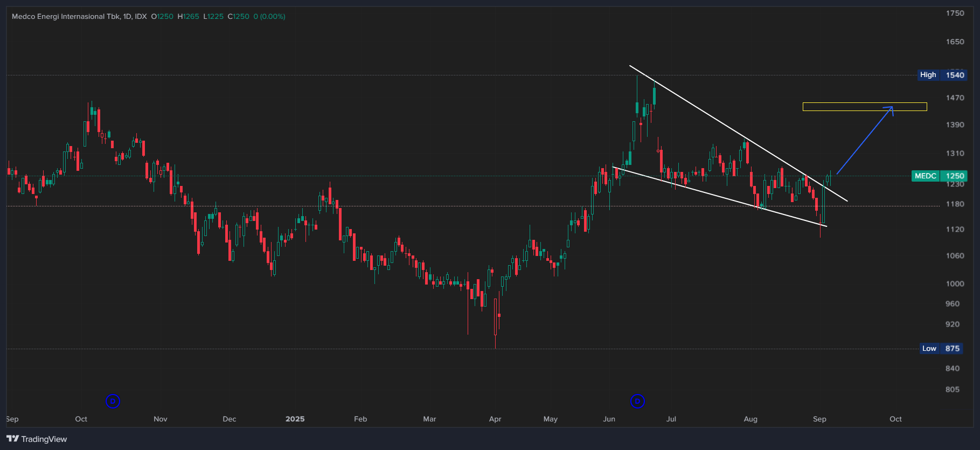
Task: Click the 2025 label on time axis
Action: [x=295, y=419]
